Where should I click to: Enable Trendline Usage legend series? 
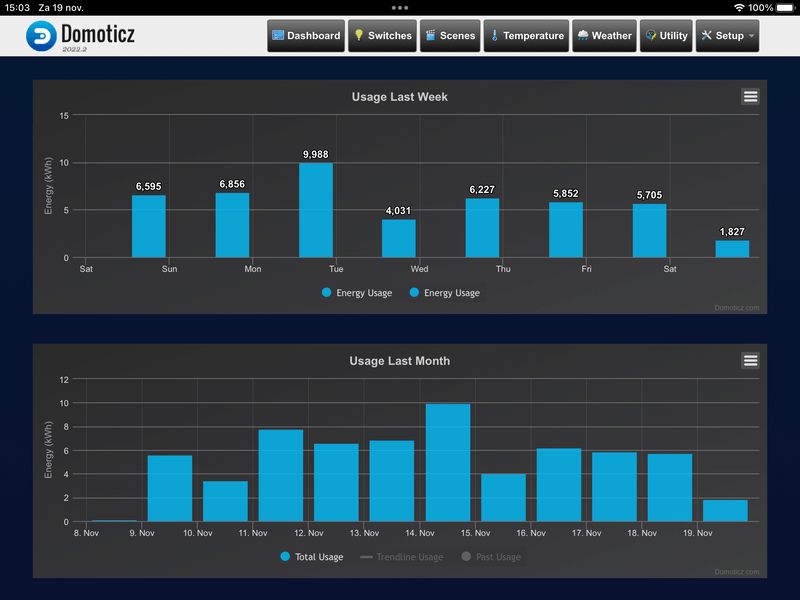pos(402,557)
